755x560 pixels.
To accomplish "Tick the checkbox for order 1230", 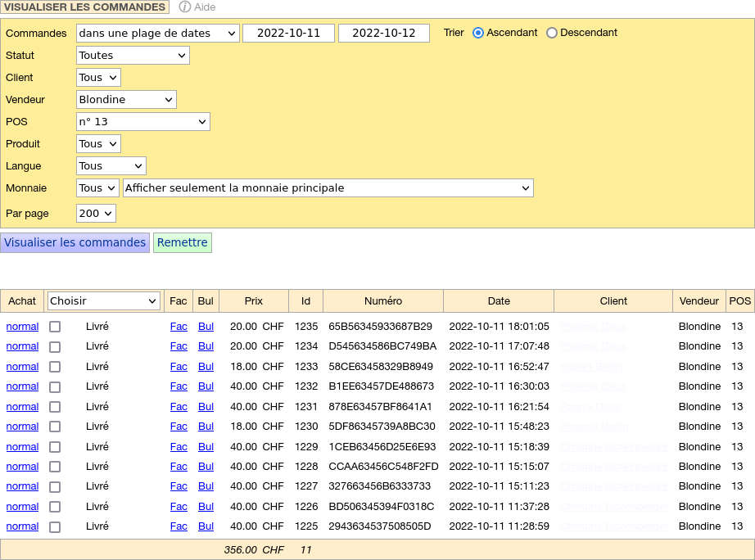I will click(55, 427).
